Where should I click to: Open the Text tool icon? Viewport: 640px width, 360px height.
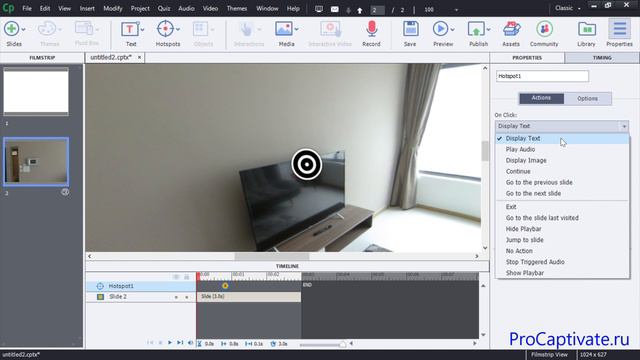coord(130,29)
